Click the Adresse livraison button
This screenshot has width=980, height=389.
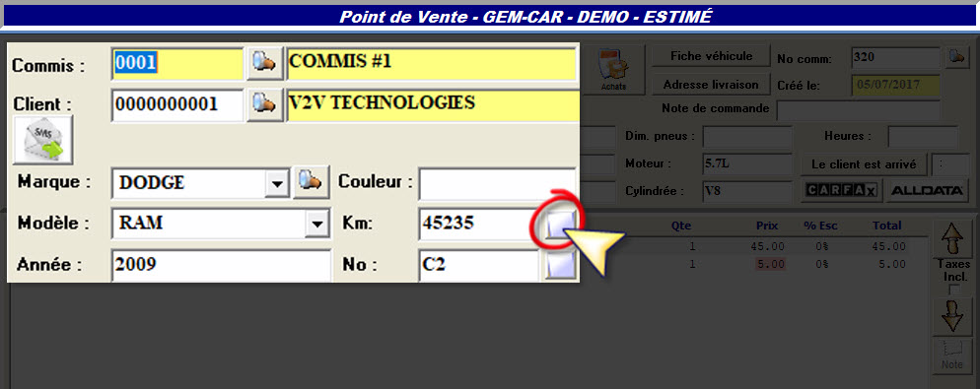711,85
